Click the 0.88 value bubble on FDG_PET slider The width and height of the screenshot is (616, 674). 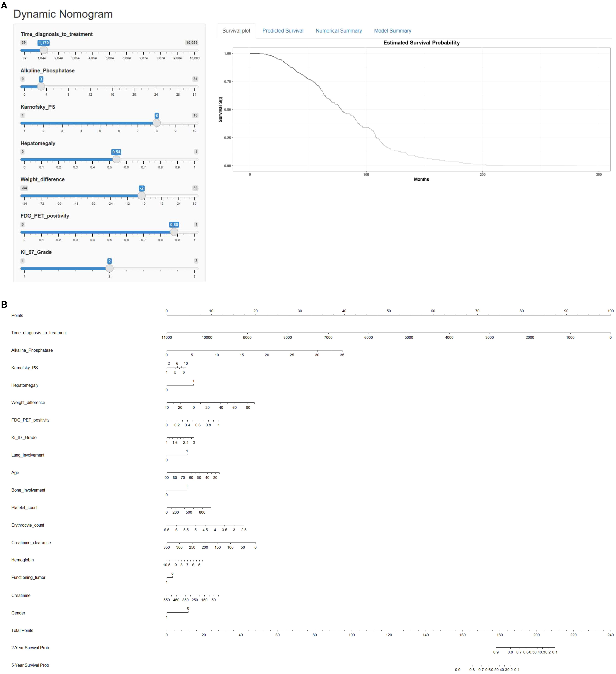coord(174,225)
